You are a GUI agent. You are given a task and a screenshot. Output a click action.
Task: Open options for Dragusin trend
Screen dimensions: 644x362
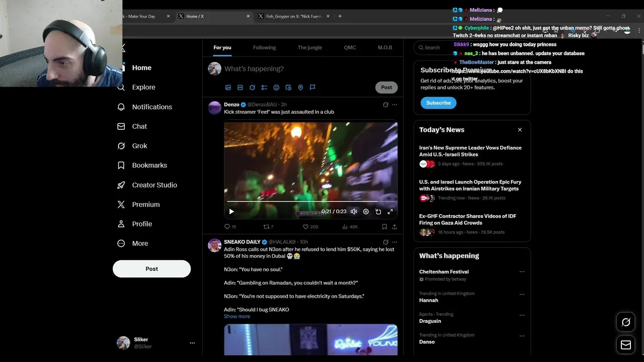point(522,315)
